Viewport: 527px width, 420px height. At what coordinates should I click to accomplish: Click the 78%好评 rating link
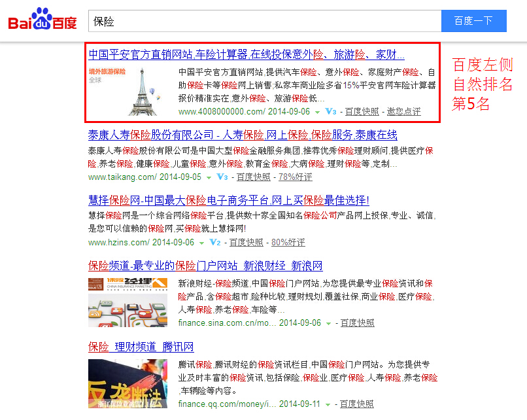click(295, 177)
